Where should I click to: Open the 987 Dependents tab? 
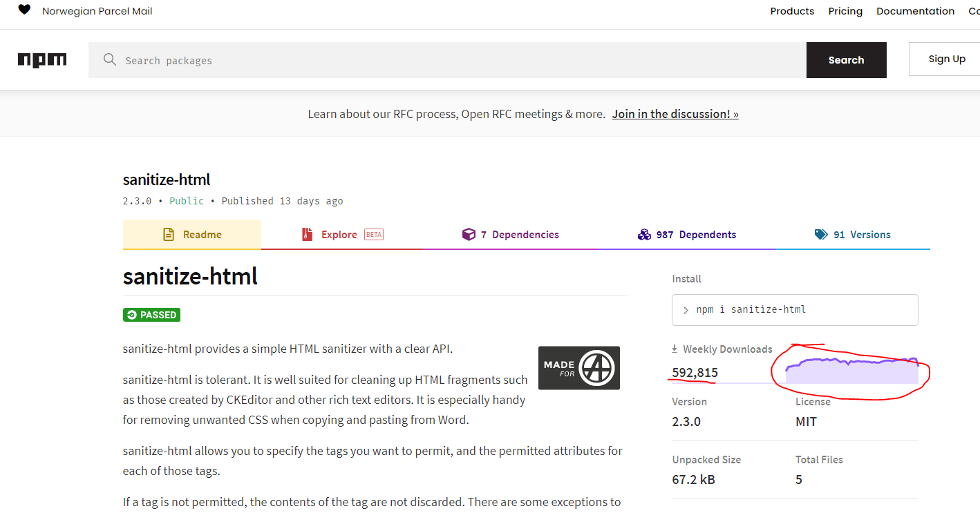686,235
